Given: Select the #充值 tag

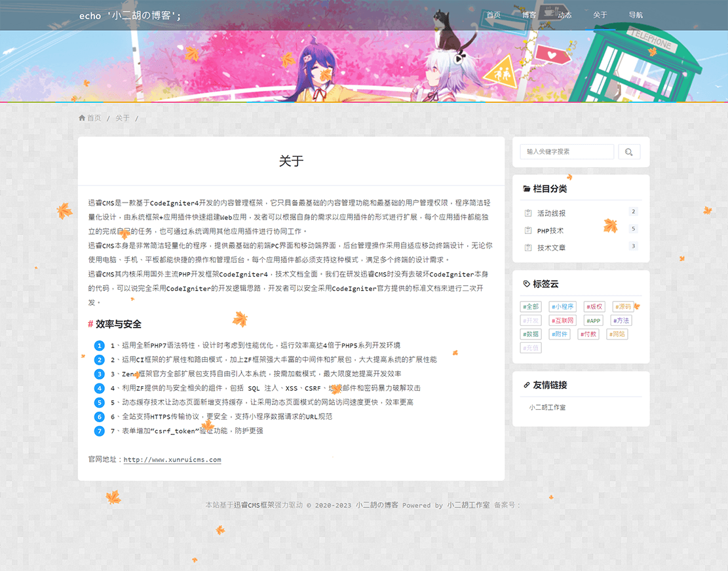Looking at the screenshot, I should 531,347.
